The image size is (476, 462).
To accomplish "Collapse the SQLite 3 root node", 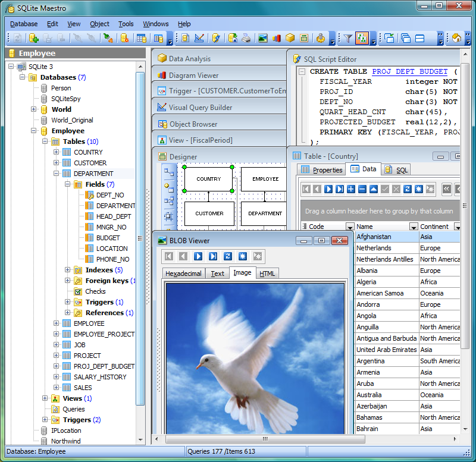I will pos(11,66).
